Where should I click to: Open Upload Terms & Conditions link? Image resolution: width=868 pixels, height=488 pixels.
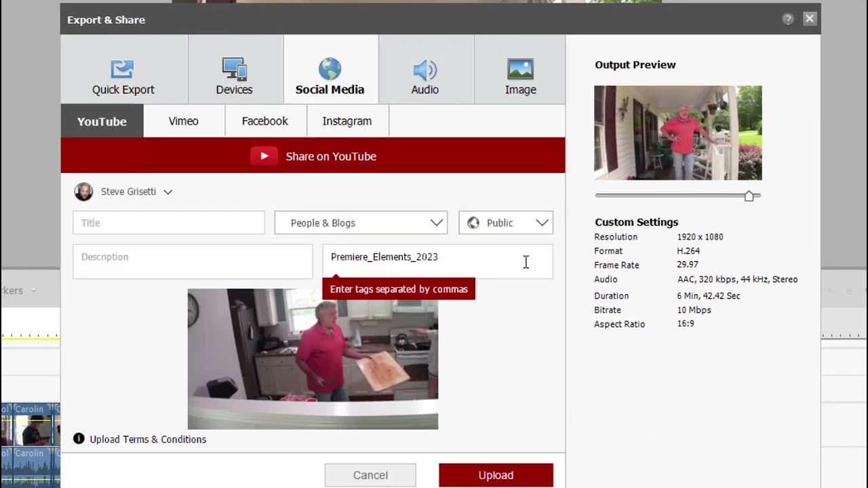tap(148, 439)
